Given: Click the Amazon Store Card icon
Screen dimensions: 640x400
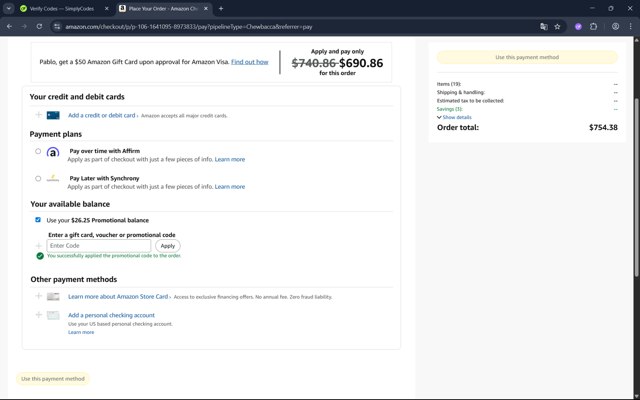Looking at the screenshot, I should pos(53,297).
